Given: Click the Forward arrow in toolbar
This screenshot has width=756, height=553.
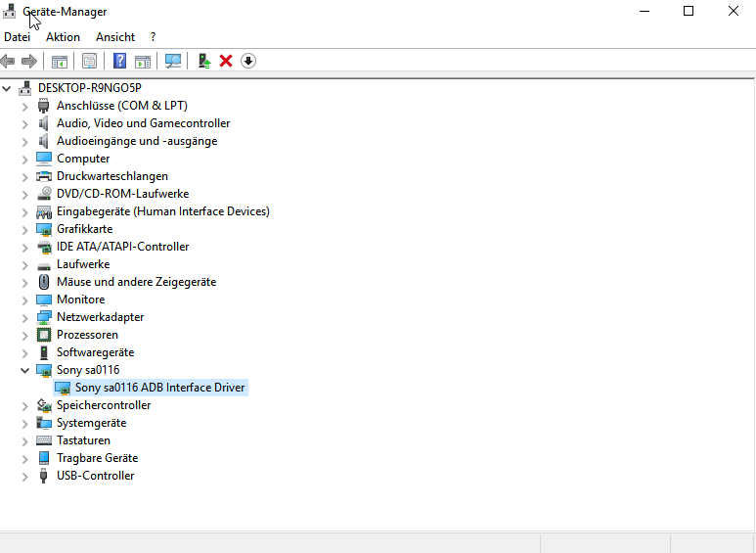Looking at the screenshot, I should pyautogui.click(x=29, y=62).
